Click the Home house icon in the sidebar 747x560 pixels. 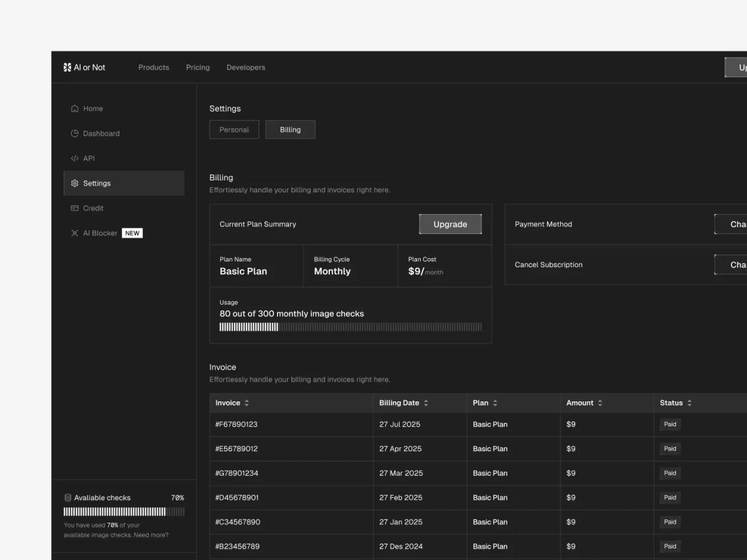(x=75, y=108)
